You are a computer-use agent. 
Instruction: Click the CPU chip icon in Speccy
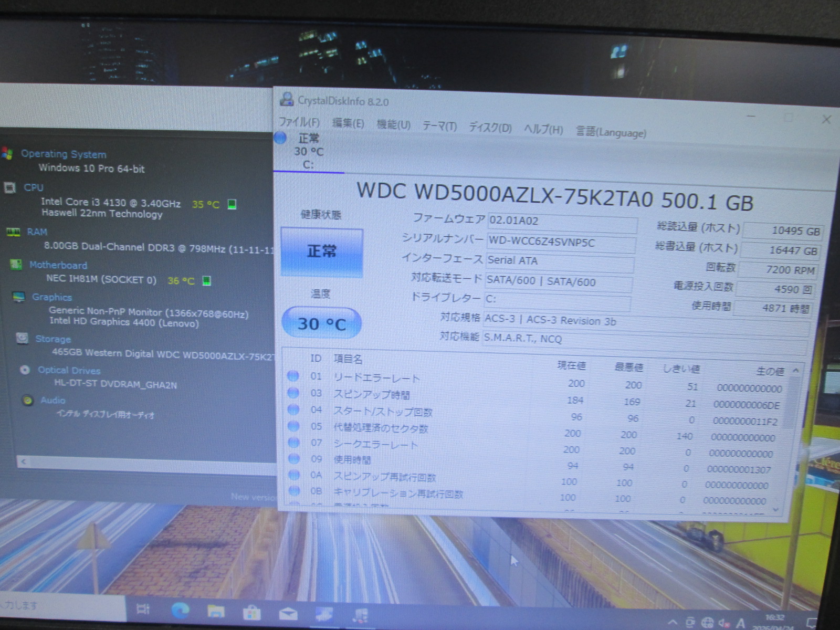pos(9,187)
